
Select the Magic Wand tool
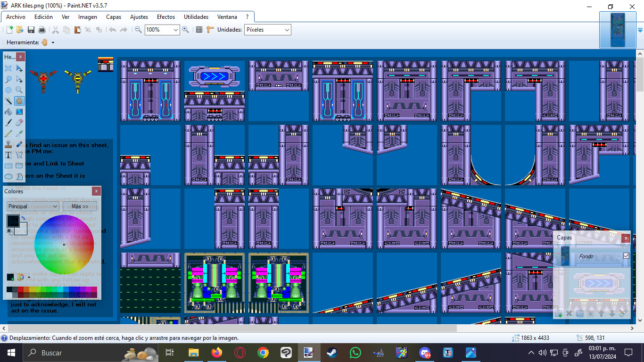pyautogui.click(x=8, y=100)
